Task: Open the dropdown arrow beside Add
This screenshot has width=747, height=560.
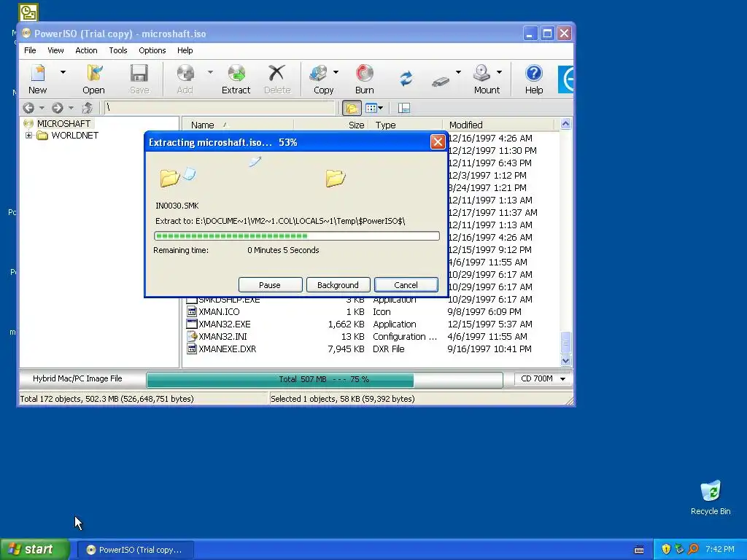Action: pos(210,72)
